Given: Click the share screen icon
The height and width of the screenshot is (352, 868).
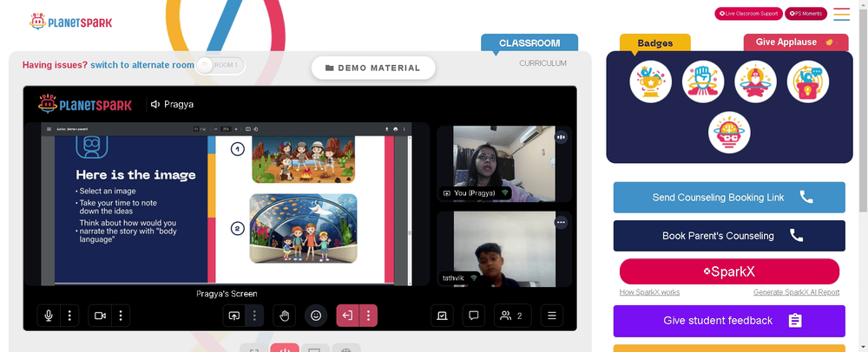Looking at the screenshot, I should tap(233, 316).
